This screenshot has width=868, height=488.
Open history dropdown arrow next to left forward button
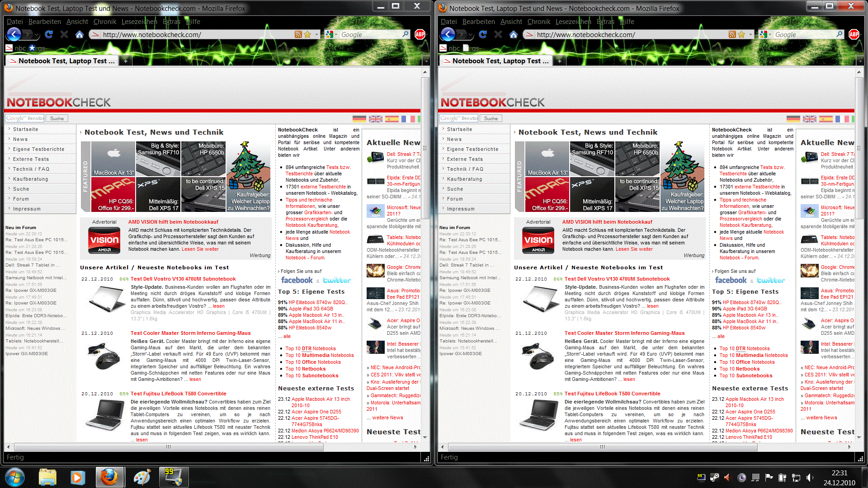(x=37, y=35)
